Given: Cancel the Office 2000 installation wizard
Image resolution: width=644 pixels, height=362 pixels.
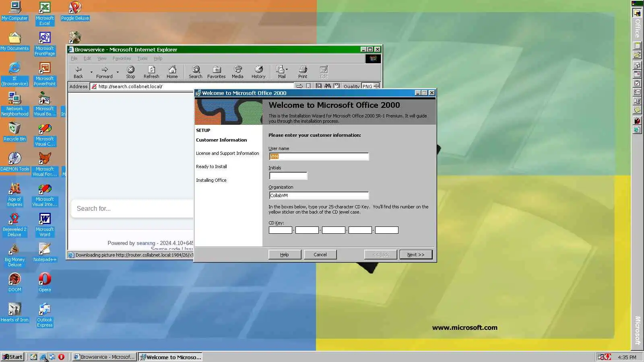Looking at the screenshot, I should pyautogui.click(x=320, y=255).
